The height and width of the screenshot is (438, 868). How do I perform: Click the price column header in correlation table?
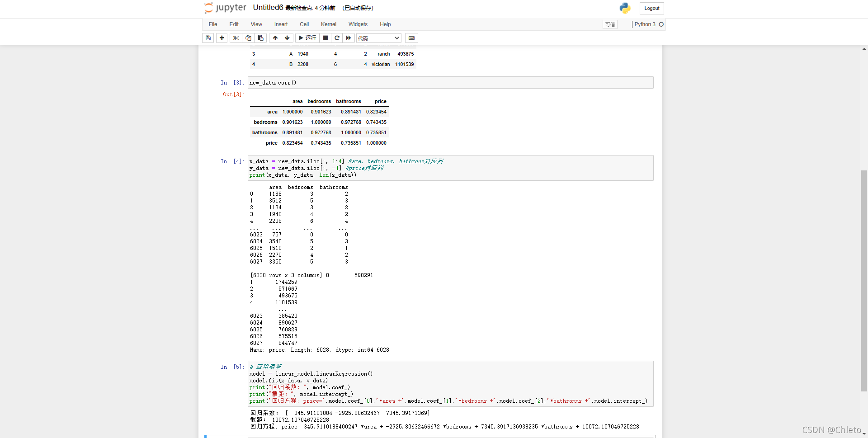381,102
